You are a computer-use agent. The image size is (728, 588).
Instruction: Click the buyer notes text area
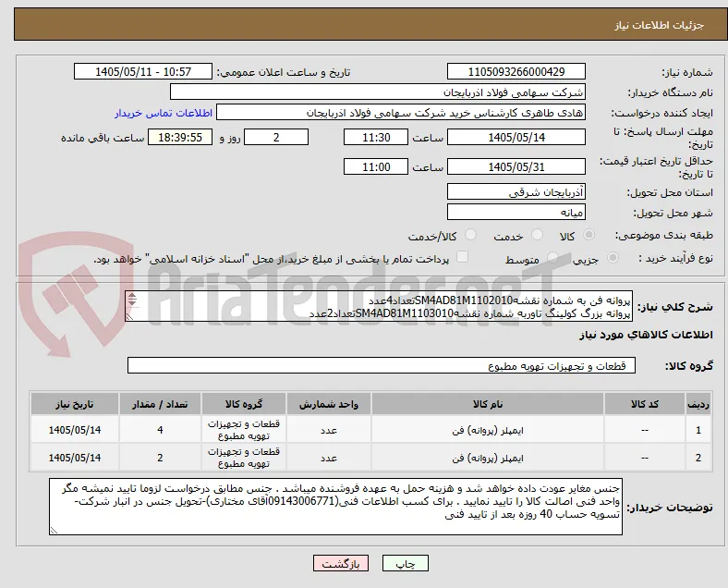335,507
